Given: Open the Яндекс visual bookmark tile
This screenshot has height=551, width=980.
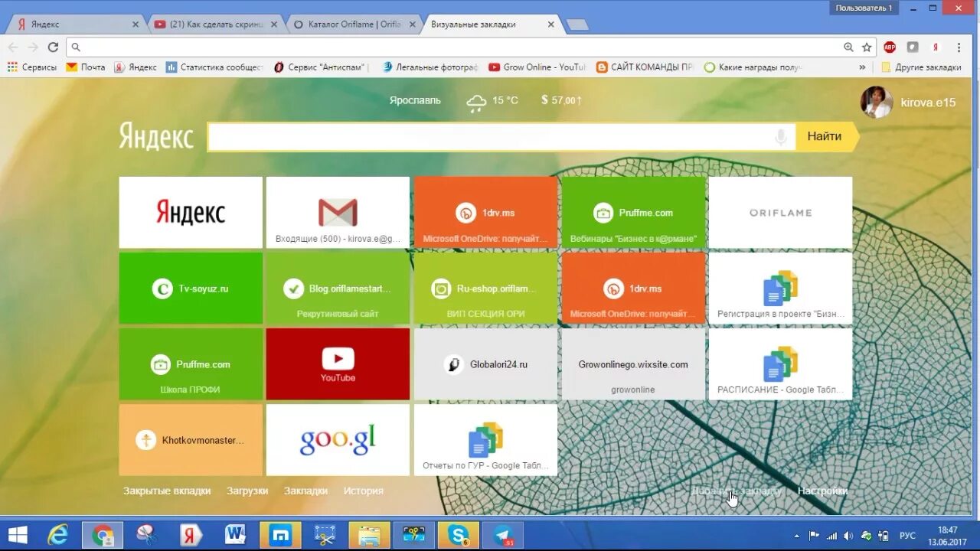Looking at the screenshot, I should tap(191, 213).
